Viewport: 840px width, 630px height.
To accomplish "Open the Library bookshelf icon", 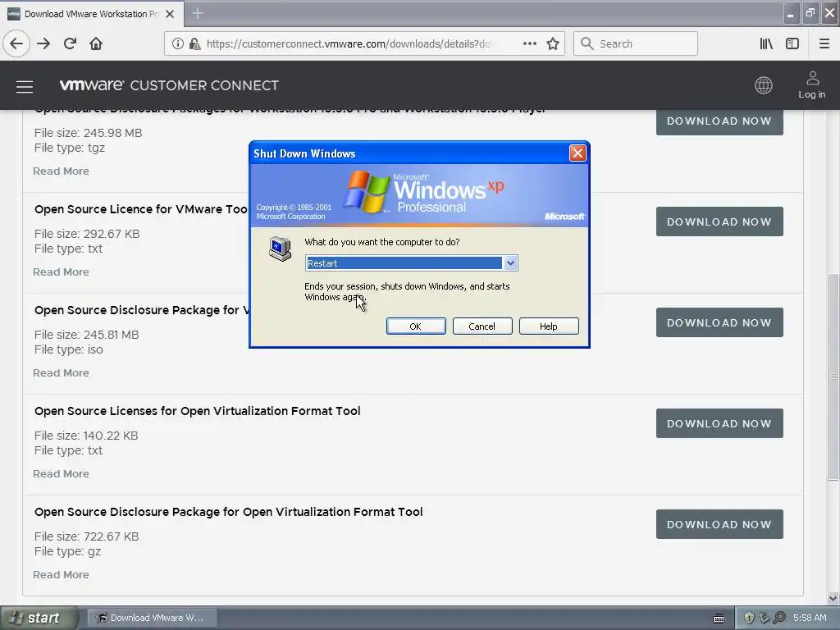I will pyautogui.click(x=766, y=44).
